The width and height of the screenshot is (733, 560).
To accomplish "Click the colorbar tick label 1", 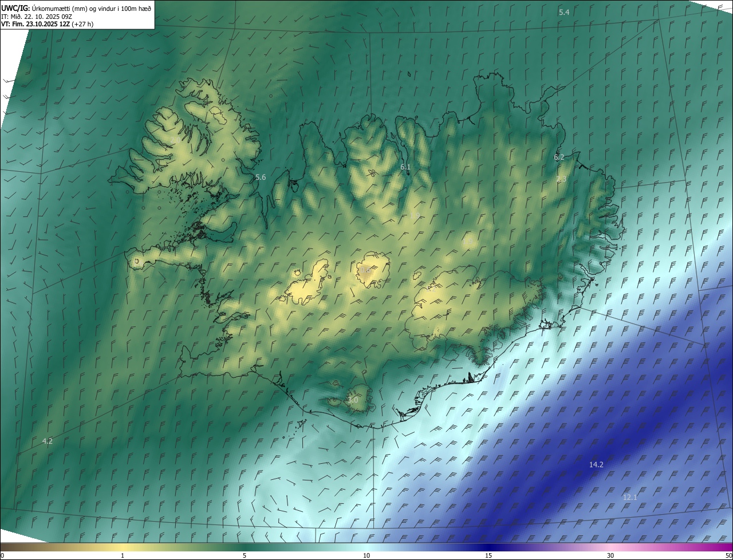I will [123, 555].
